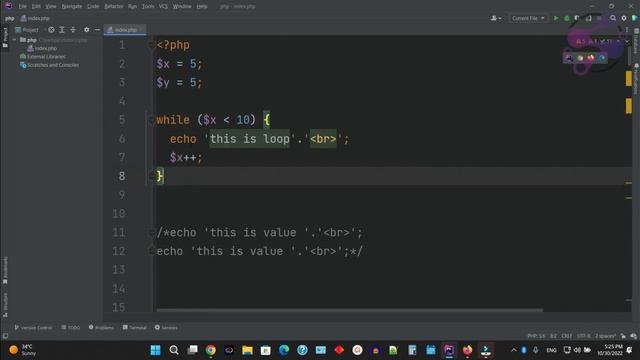Open the Problems tool window button
Image resolution: width=640 pixels, height=360 pixels.
[x=101, y=328]
